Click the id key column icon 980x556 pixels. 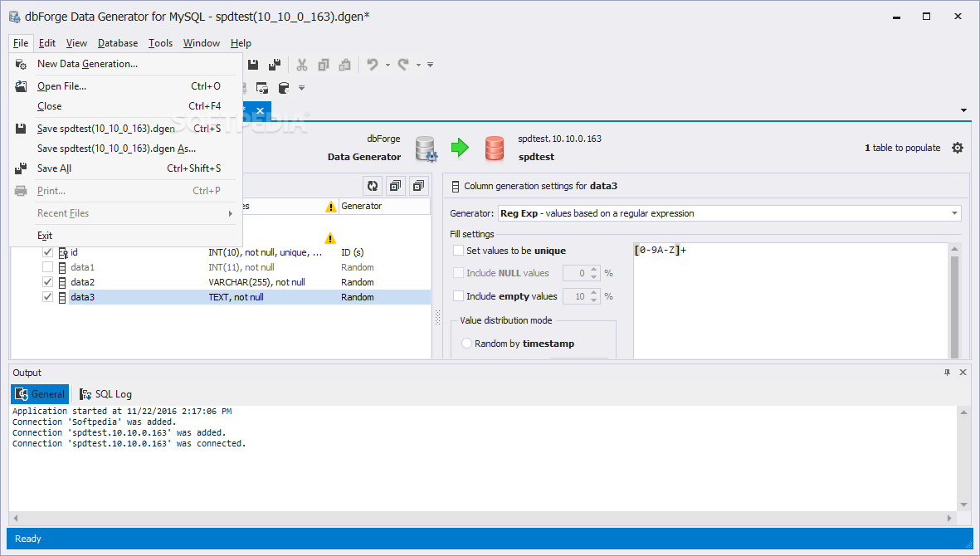pos(62,252)
